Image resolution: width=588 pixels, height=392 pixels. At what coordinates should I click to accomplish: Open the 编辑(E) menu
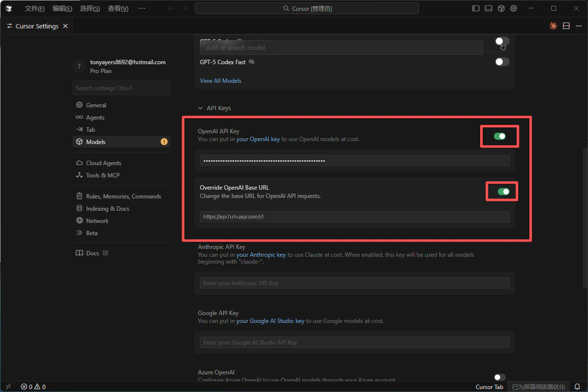pos(62,8)
